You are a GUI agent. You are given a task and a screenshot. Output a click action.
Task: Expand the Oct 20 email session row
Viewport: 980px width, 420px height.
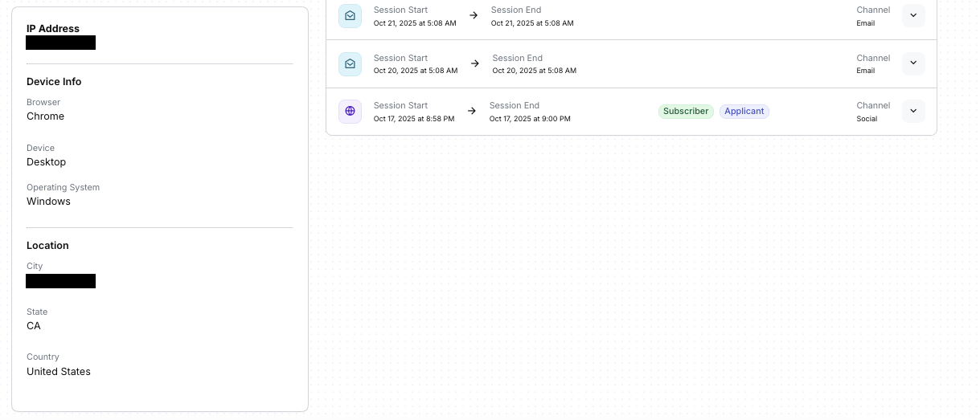pyautogui.click(x=912, y=64)
